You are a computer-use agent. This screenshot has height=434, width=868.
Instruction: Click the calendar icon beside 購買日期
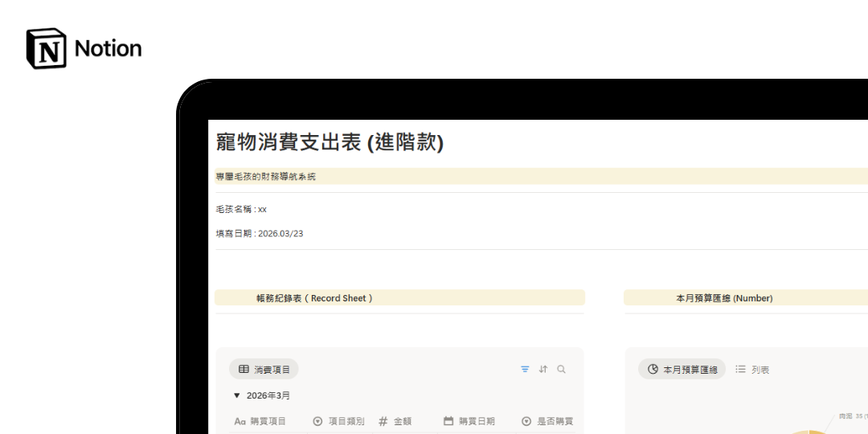[448, 421]
